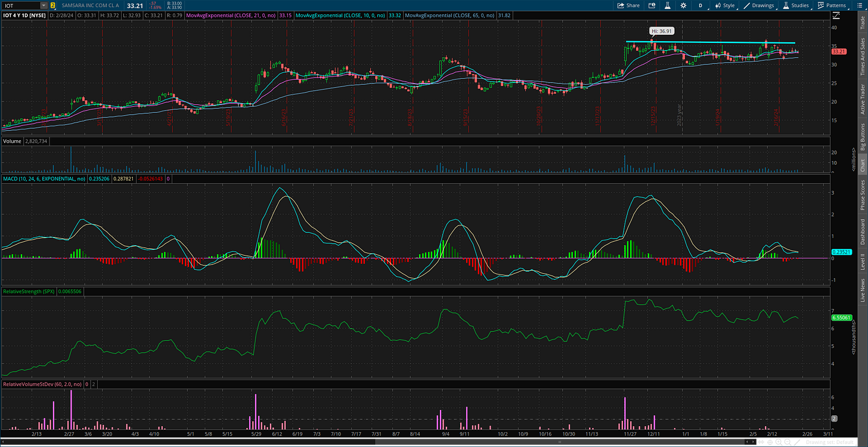Click into the IOT symbol input field
The width and height of the screenshot is (868, 447).
pyautogui.click(x=20, y=5)
